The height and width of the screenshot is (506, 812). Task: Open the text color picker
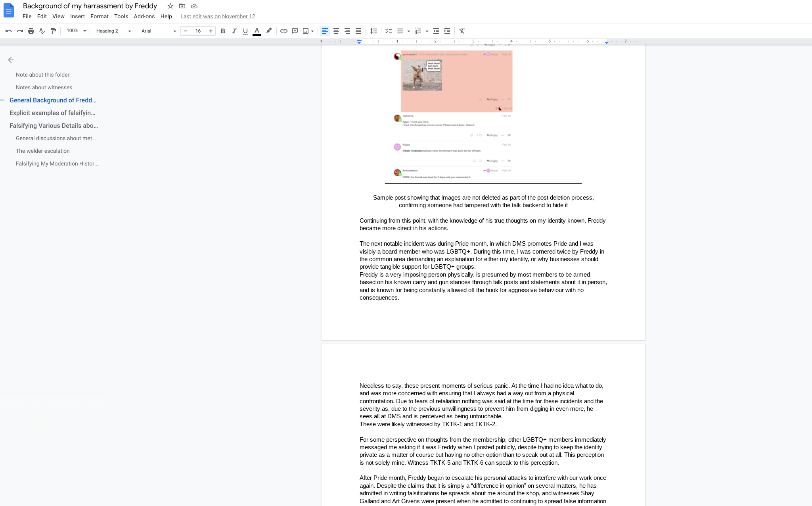257,31
